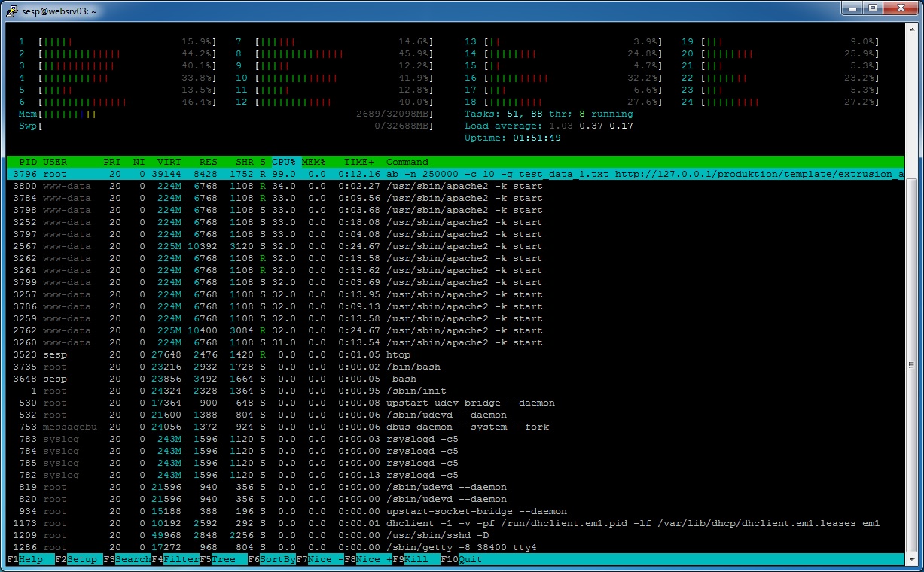Click the Load average line
This screenshot has height=572, width=924.
click(x=549, y=126)
